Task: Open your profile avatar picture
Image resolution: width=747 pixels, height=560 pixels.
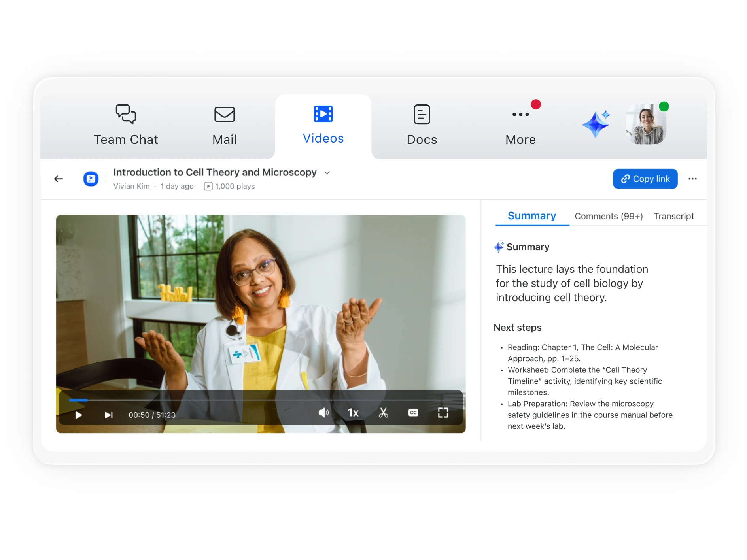Action: 646,124
